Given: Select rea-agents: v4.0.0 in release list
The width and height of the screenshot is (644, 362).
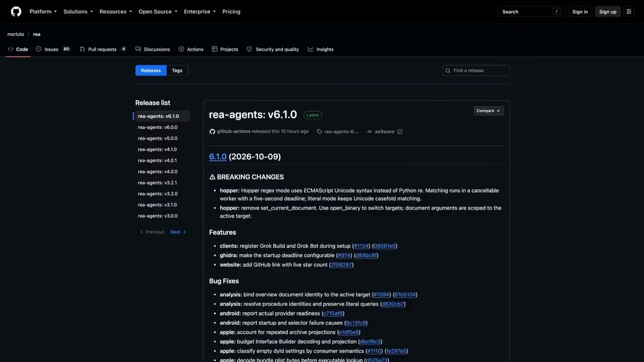Looking at the screenshot, I should [x=157, y=171].
